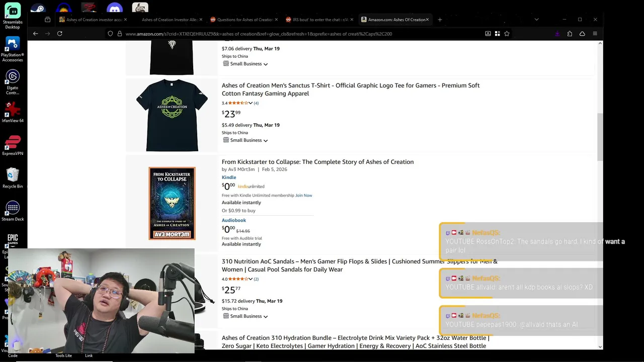644x362 pixels.
Task: Click the Sanctus T-Shirt product image
Action: click(x=172, y=115)
